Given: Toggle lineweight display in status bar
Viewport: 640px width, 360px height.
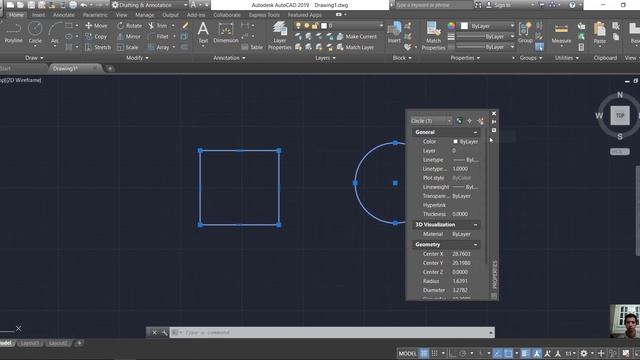Looking at the screenshot, I should (x=525, y=353).
